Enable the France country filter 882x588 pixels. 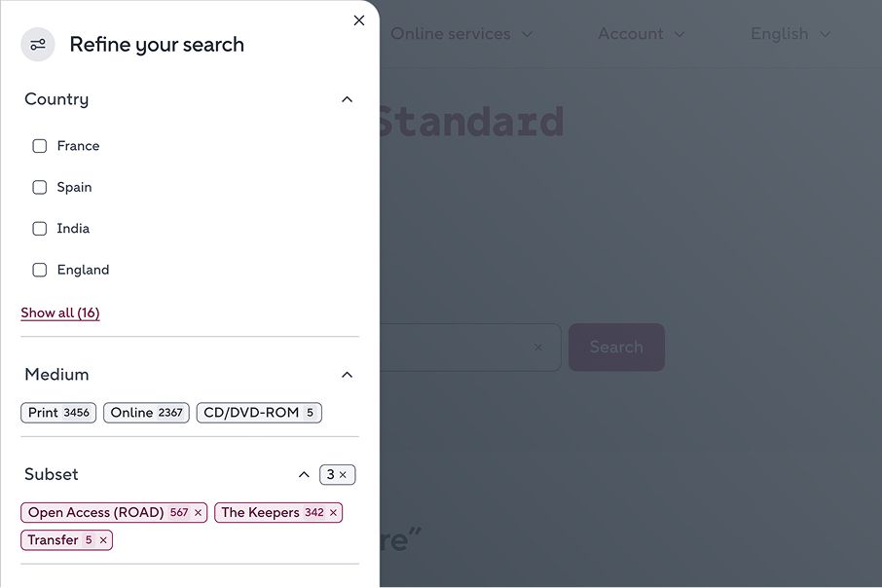pos(39,145)
